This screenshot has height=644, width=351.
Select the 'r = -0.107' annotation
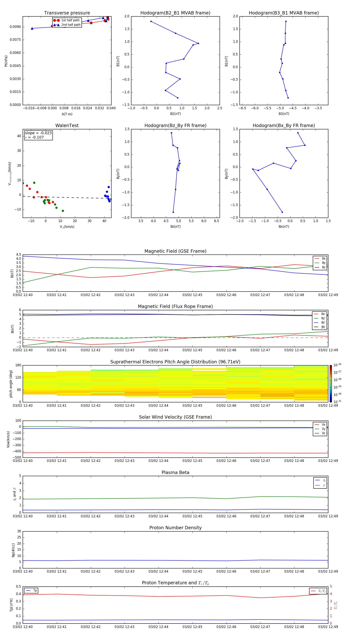coord(35,138)
